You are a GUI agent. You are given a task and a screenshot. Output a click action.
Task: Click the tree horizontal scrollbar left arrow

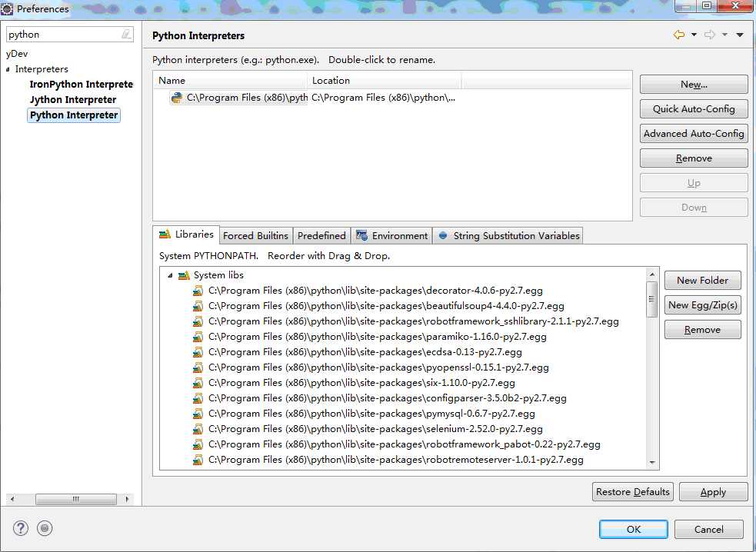12,499
